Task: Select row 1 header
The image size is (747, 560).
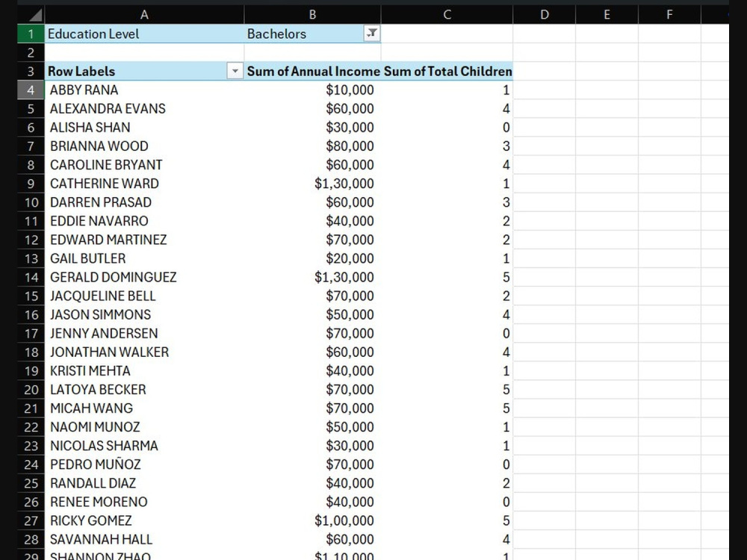Action: (x=31, y=34)
